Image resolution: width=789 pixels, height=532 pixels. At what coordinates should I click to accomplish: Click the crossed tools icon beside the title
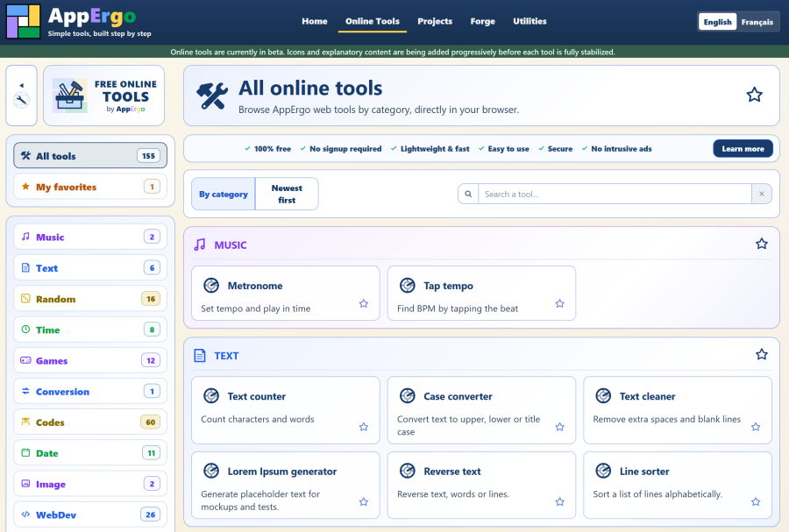pos(212,96)
